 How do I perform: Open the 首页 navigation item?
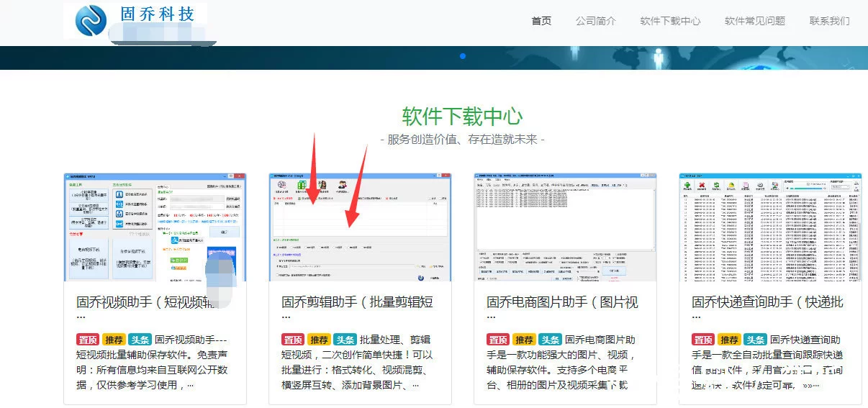(541, 21)
